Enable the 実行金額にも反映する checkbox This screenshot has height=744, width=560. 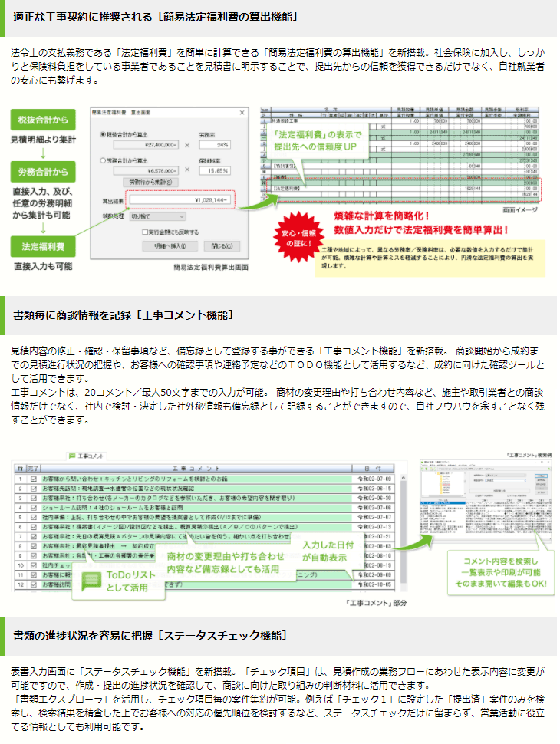(143, 232)
